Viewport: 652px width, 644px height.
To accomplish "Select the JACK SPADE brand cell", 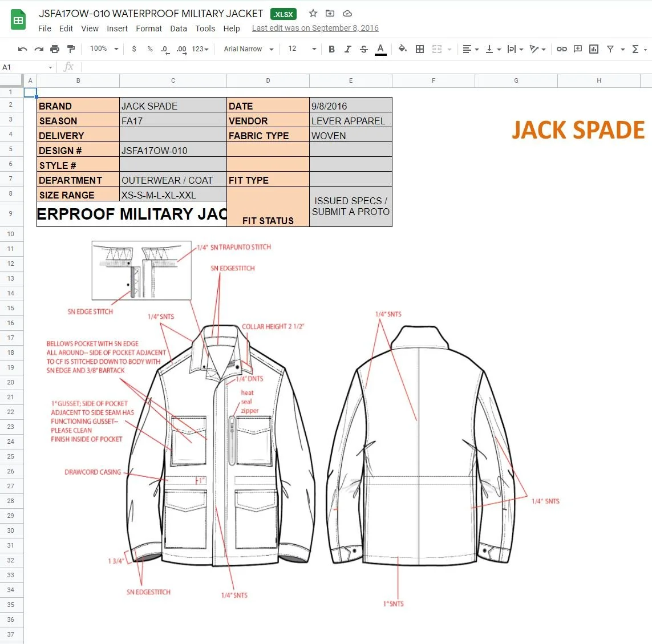I will pyautogui.click(x=173, y=105).
